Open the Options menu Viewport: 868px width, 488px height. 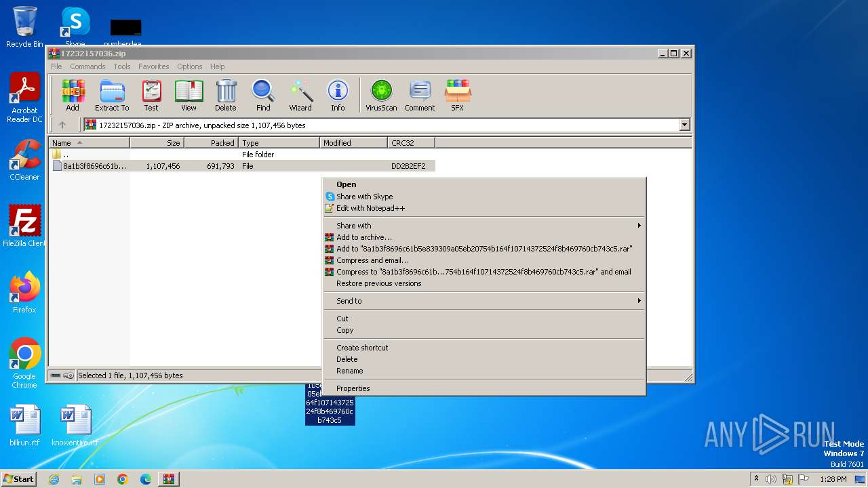[x=190, y=66]
